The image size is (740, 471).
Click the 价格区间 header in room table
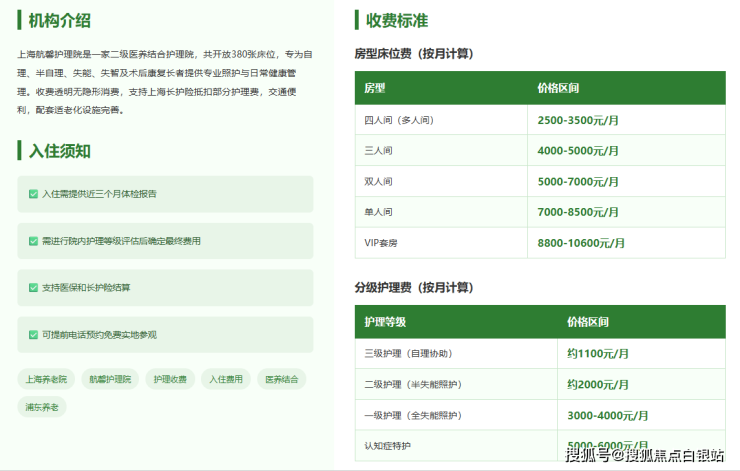click(558, 88)
